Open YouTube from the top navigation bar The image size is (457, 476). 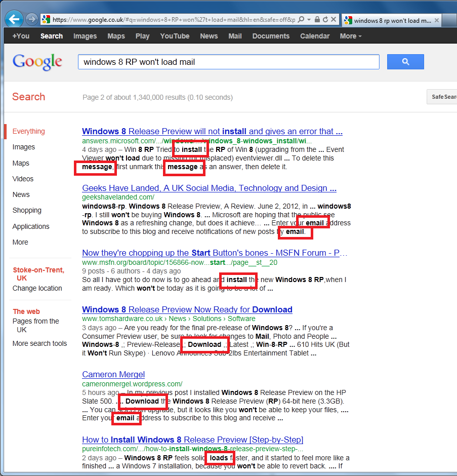(175, 36)
